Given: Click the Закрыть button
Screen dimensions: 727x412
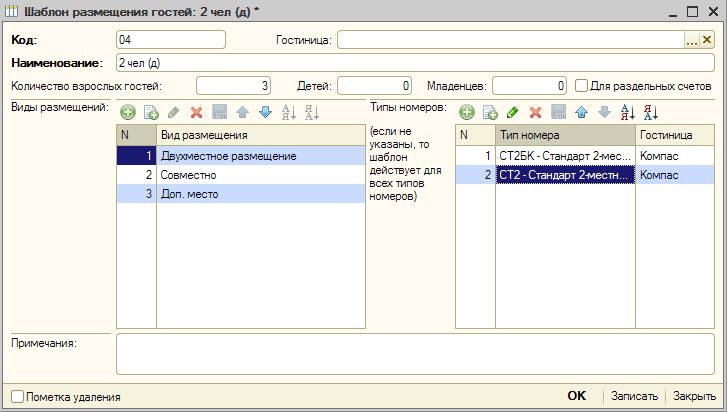Looking at the screenshot, I should click(694, 396).
